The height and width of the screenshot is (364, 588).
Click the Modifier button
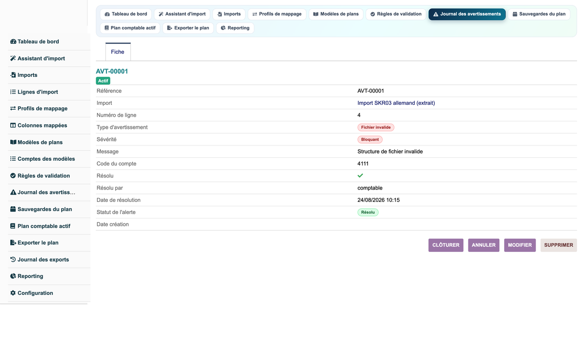coord(520,245)
